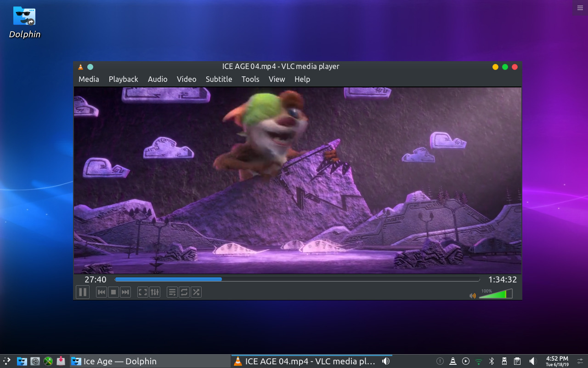Screen dimensions: 588x368
Task: Mute audio via VLC speaker icon
Action: (472, 295)
